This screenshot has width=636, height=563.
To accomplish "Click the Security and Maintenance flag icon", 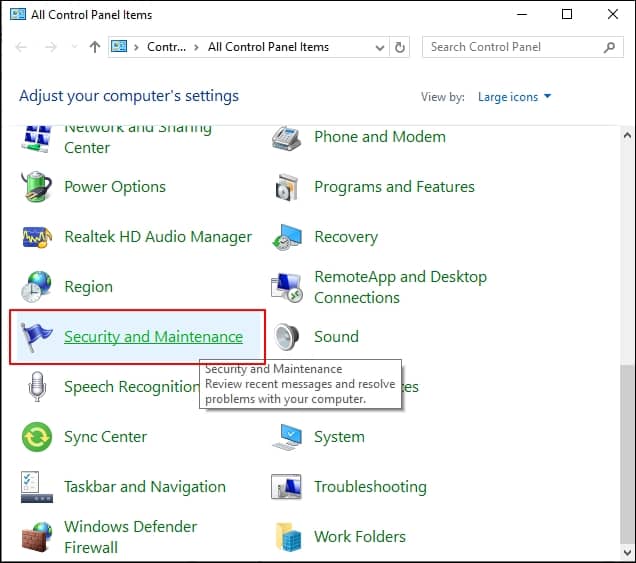I will [x=37, y=337].
